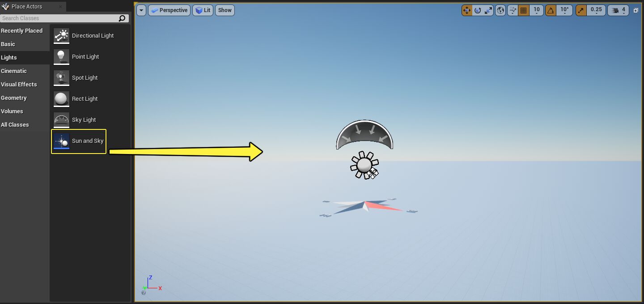Select the Translate transform tool
The image size is (644, 304).
467,10
